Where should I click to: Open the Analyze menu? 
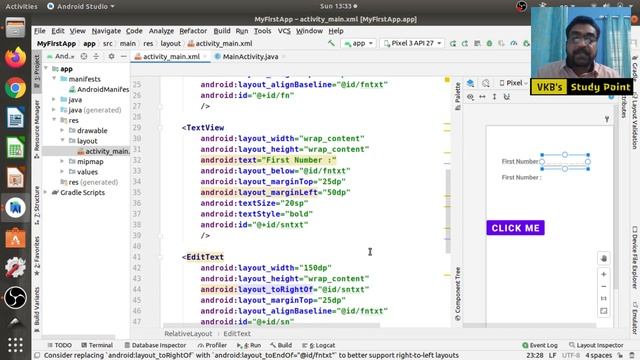click(161, 31)
